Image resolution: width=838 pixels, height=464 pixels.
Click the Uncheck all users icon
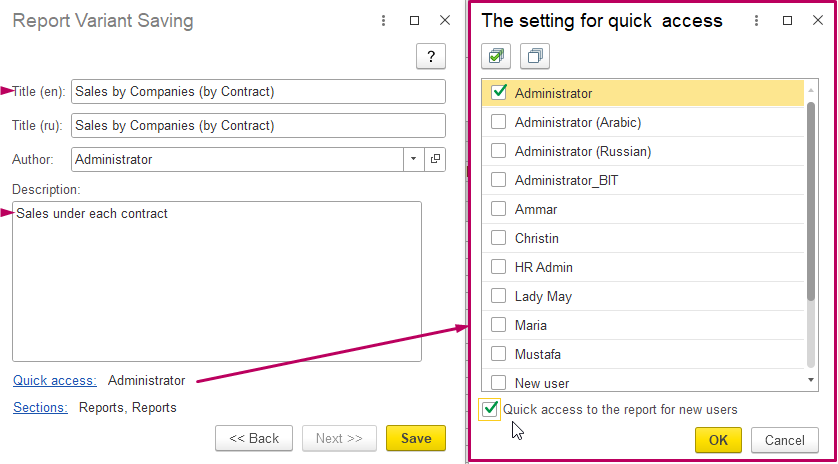click(535, 56)
